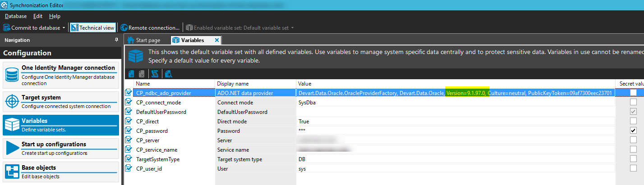Screen dimensions: 644x185
Task: Open the Base objects section
Action: (61, 171)
